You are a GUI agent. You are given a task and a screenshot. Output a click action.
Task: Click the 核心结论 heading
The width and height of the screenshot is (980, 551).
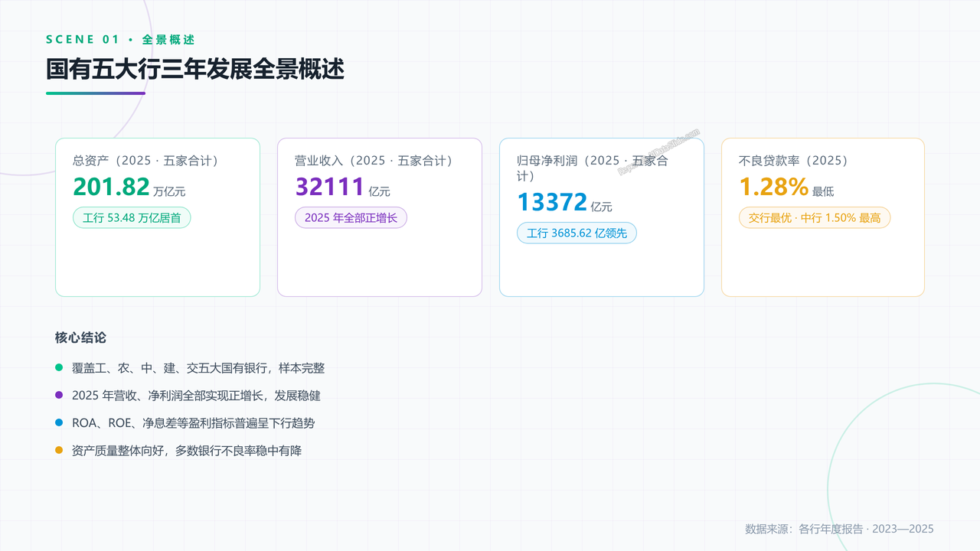point(80,337)
